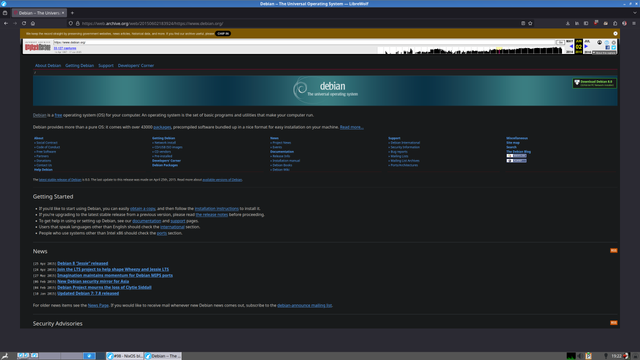640x360 pixels.
Task: Click the News RSS feed icon
Action: tap(613, 251)
